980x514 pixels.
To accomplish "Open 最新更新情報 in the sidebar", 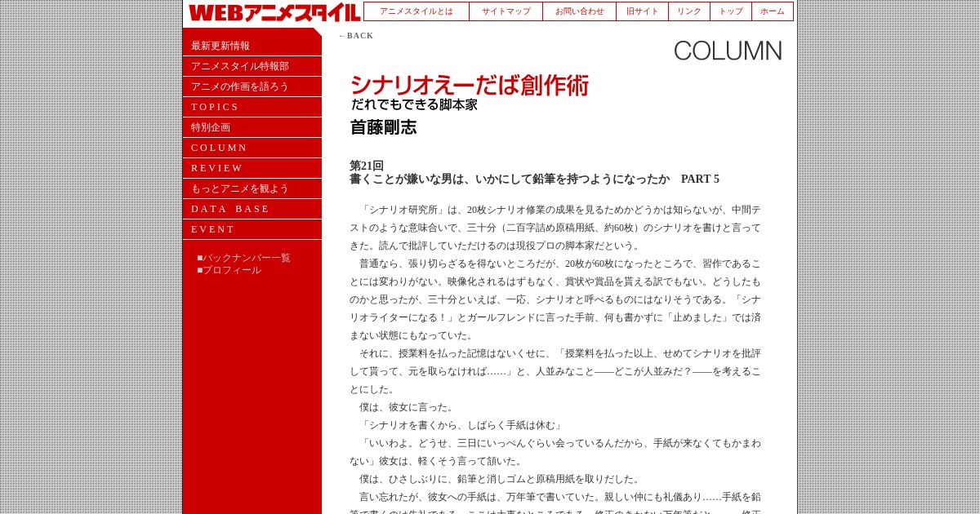I will tap(252, 46).
